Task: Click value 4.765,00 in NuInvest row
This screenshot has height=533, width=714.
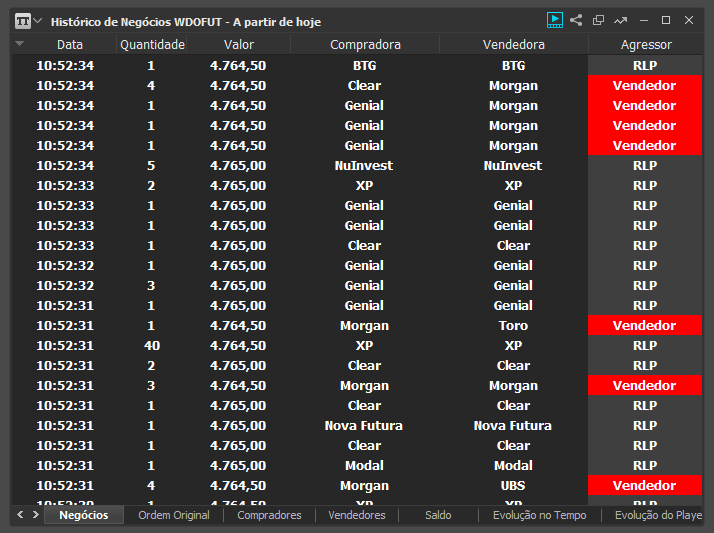Action: click(x=238, y=166)
